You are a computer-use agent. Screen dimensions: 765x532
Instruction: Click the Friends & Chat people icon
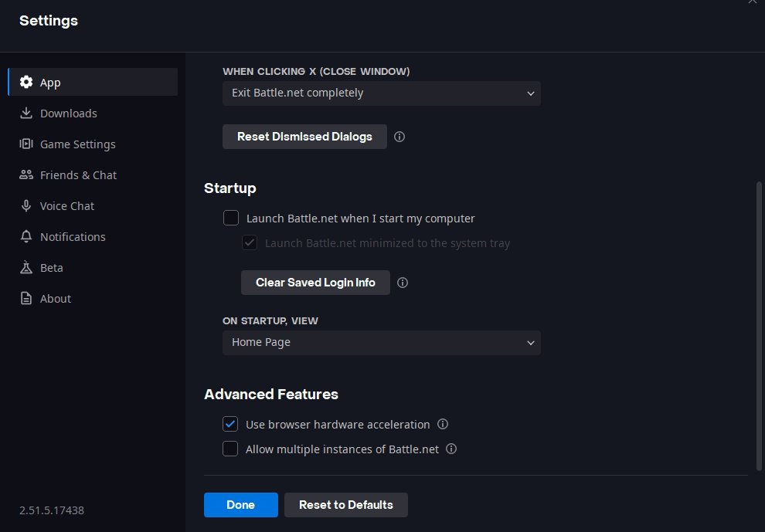tap(26, 175)
